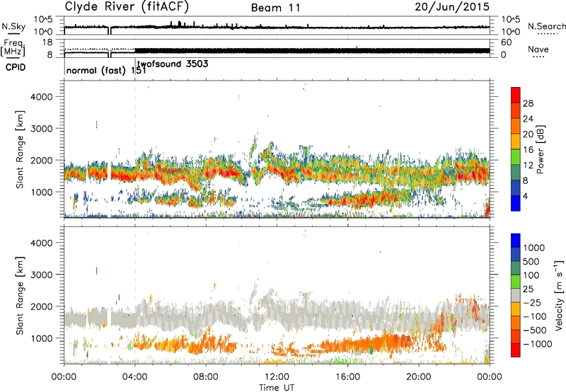566x392 pixels.
Task: Click the 'Beam 11' heading
Action: click(x=276, y=8)
